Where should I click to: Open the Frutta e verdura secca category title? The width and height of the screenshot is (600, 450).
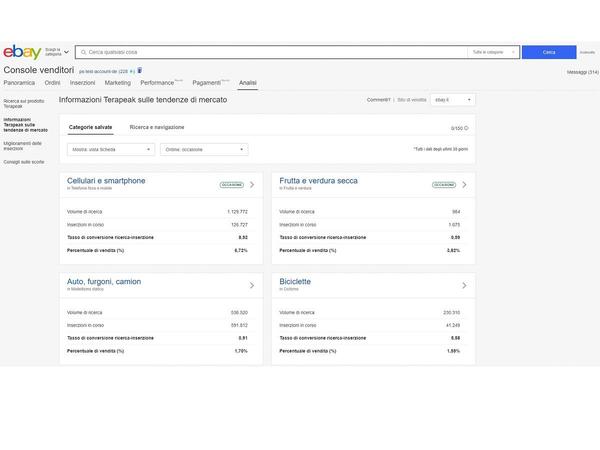point(318,181)
